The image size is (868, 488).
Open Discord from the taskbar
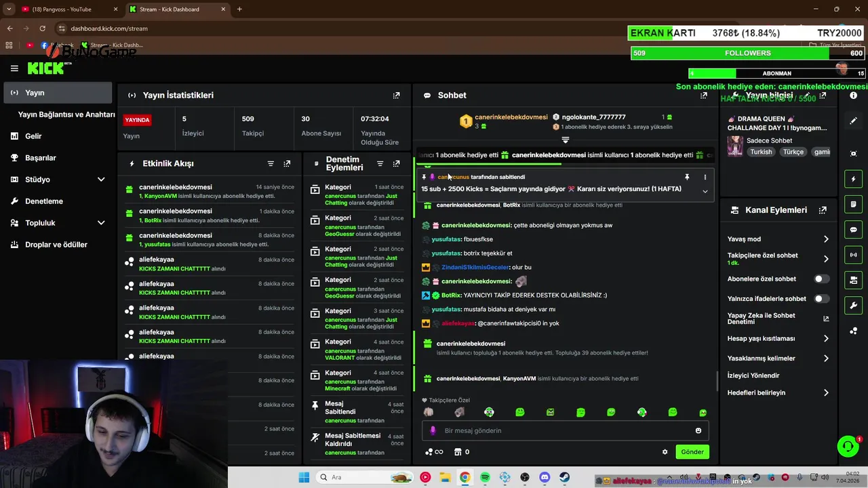click(545, 477)
